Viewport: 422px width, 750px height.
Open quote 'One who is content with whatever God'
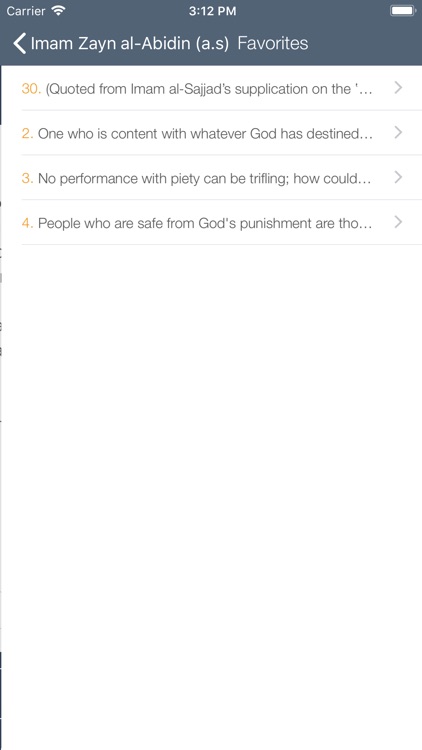click(211, 133)
